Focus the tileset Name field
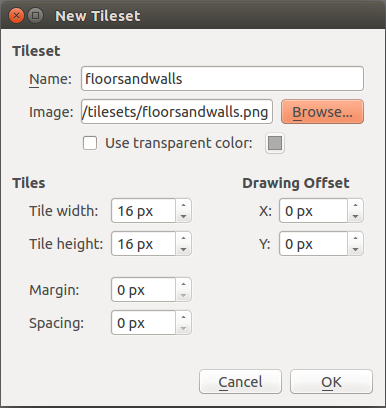This screenshot has width=386, height=408. (x=222, y=79)
